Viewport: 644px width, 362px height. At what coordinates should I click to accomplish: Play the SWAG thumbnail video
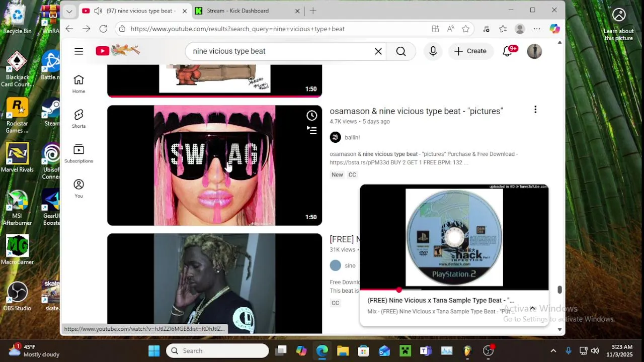pos(214,165)
